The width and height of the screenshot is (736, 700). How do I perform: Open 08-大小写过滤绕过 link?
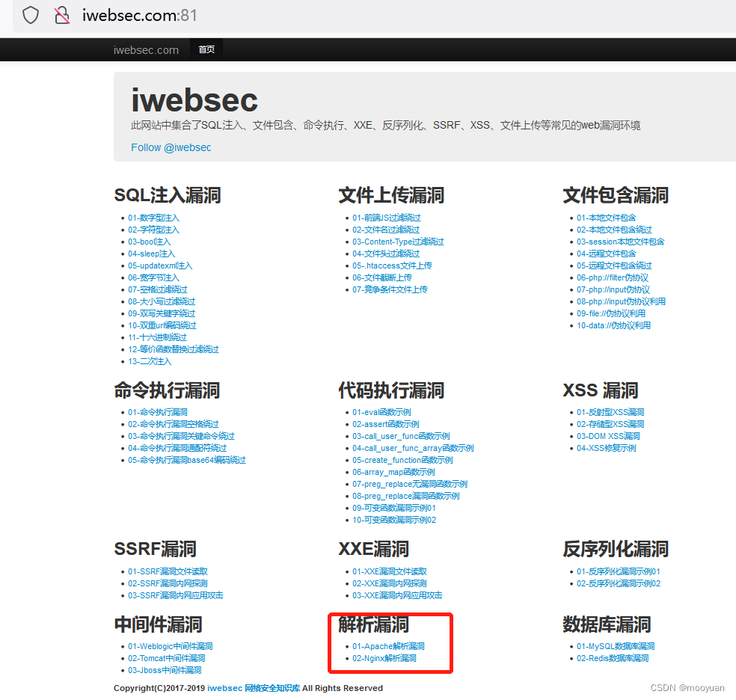click(162, 301)
